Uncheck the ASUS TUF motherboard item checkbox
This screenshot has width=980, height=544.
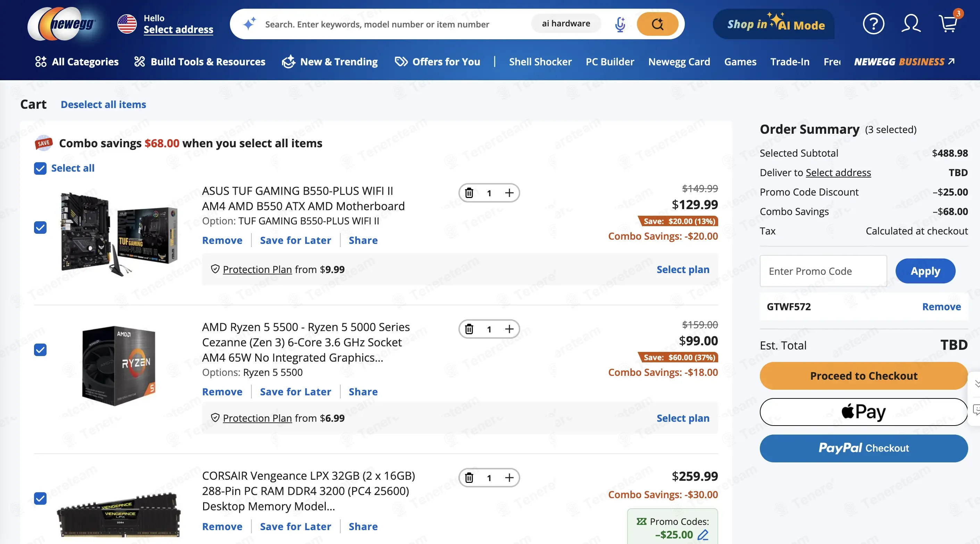40,228
